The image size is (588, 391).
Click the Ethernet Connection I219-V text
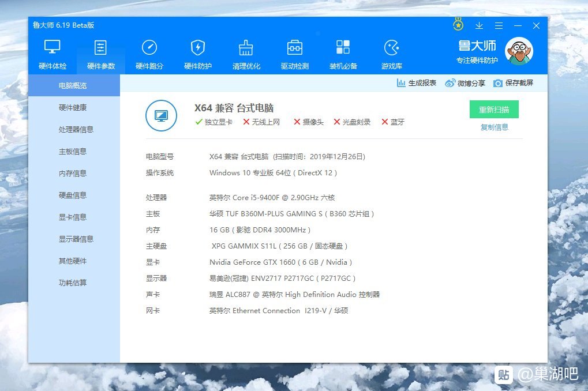(x=279, y=310)
